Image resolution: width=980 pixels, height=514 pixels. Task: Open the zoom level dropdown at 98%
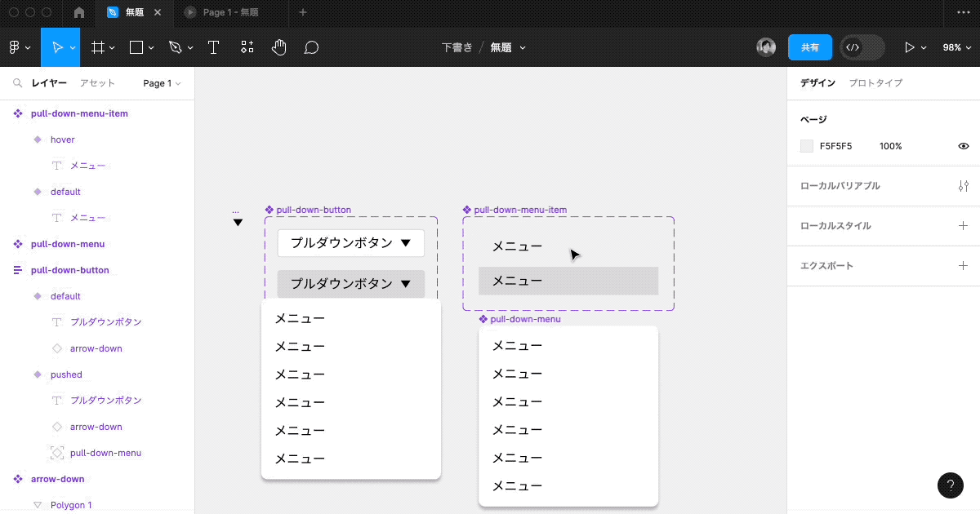957,47
